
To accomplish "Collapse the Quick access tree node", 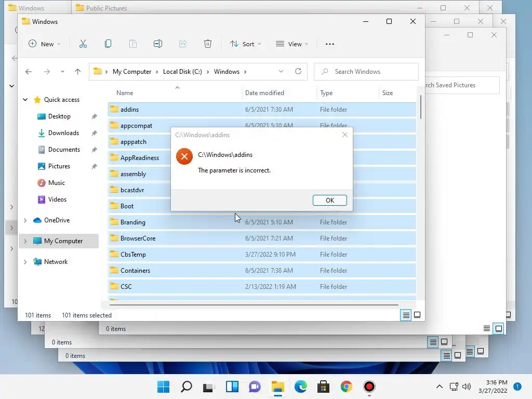I will coord(25,99).
